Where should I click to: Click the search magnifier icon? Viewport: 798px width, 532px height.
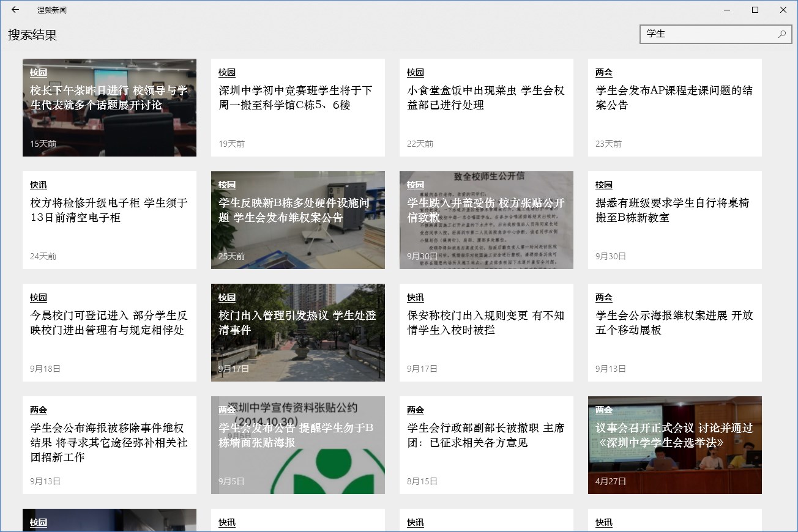pos(781,34)
